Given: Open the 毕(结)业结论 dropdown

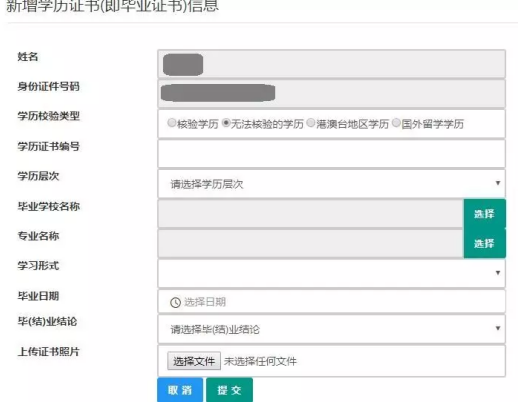Looking at the screenshot, I should coord(332,329).
